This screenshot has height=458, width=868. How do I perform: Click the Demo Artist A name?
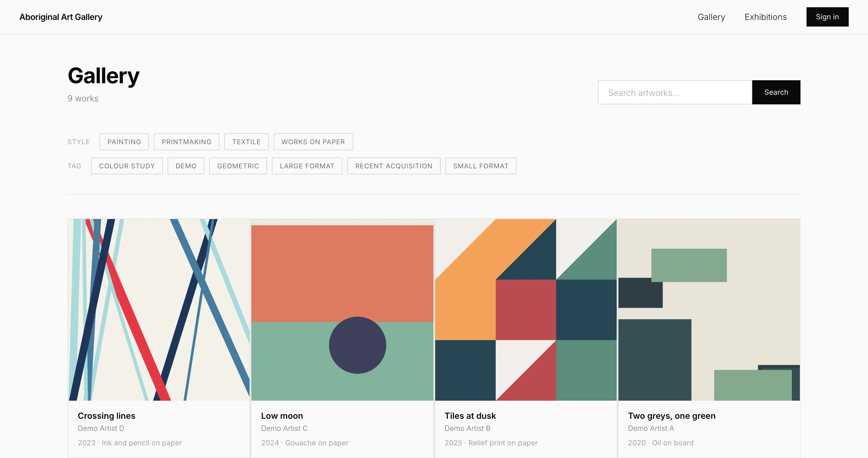point(651,428)
